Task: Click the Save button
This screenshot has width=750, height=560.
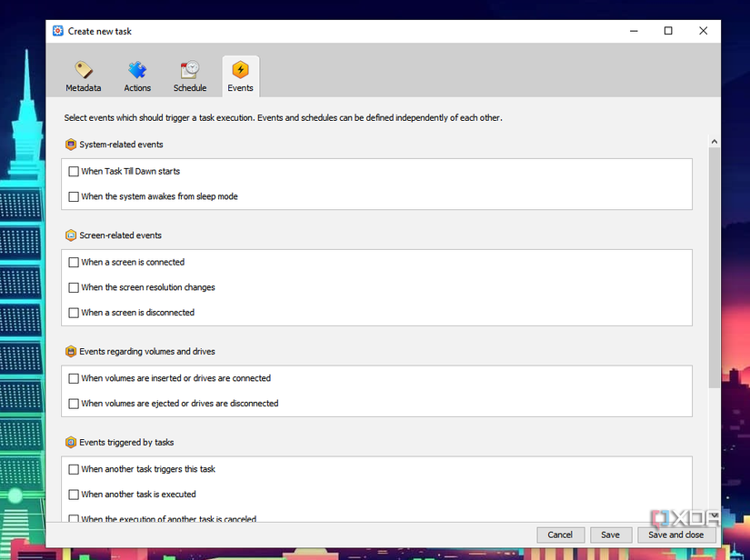Action: click(x=610, y=535)
